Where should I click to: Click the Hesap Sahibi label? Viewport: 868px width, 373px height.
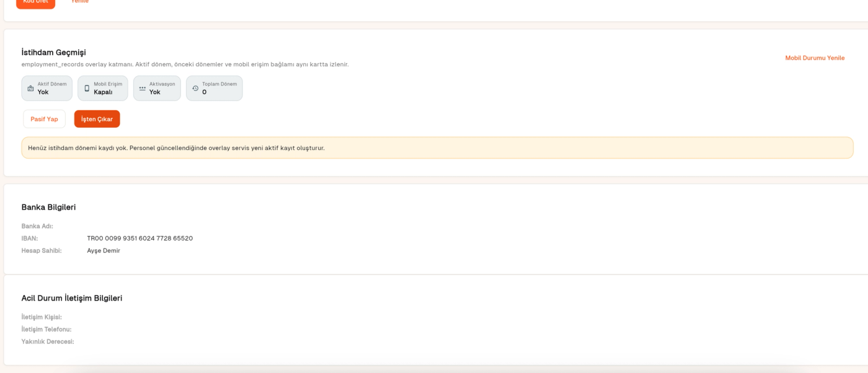[x=42, y=251]
